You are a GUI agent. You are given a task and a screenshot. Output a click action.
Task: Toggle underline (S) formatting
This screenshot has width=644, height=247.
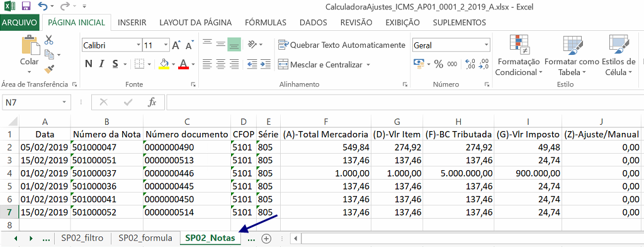point(115,64)
